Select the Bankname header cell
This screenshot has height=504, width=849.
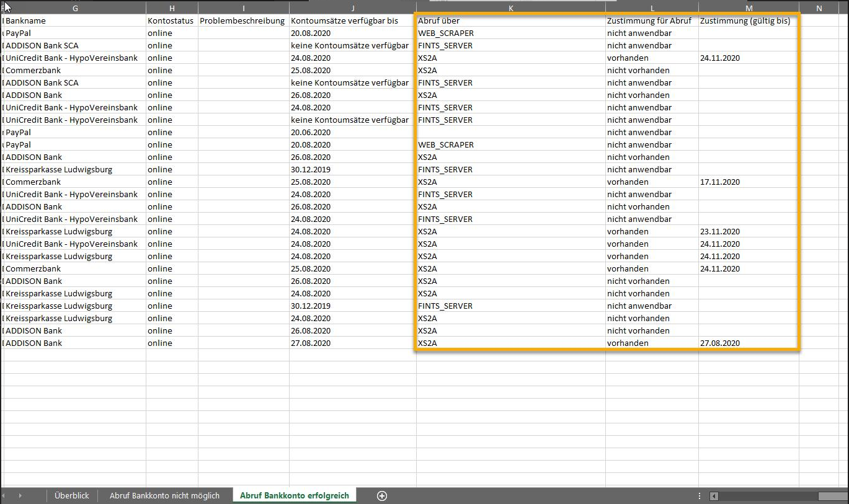(x=75, y=20)
